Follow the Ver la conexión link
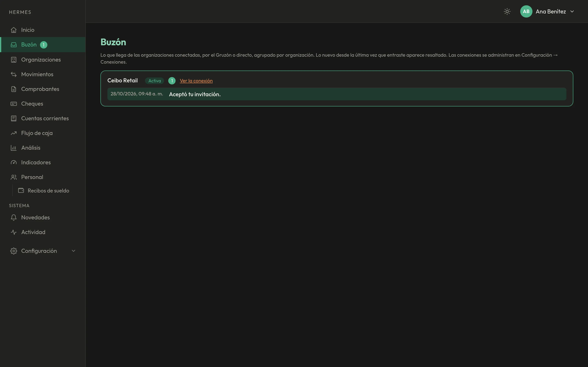The width and height of the screenshot is (588, 367). (196, 81)
